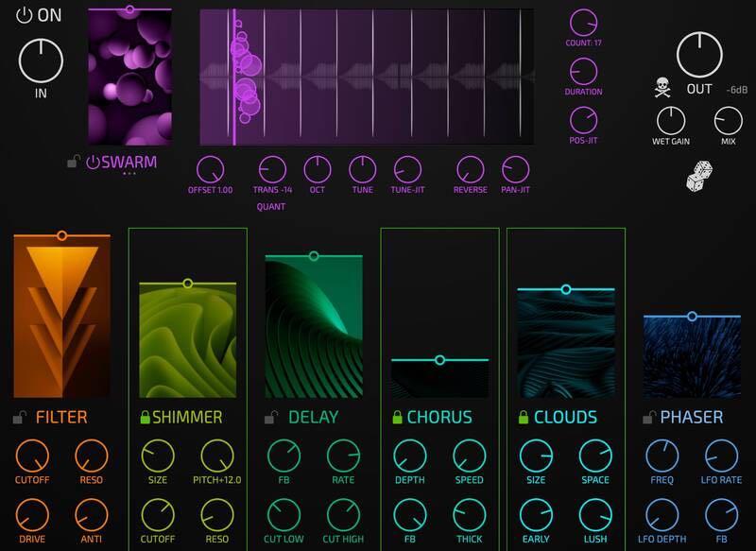
Task: Click the padlock icon next to FILTER
Action: 19,418
